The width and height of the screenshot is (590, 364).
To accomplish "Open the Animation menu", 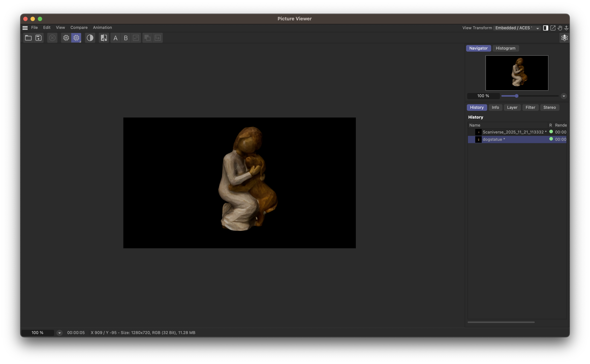I will point(102,27).
